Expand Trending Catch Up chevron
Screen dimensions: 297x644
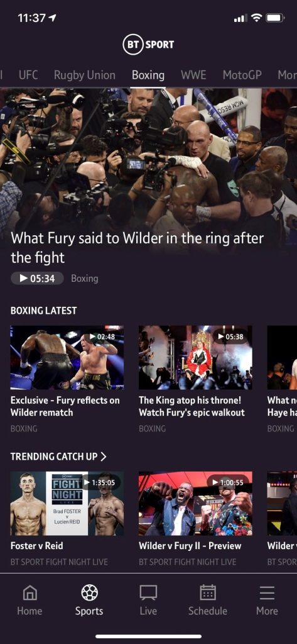point(104,457)
